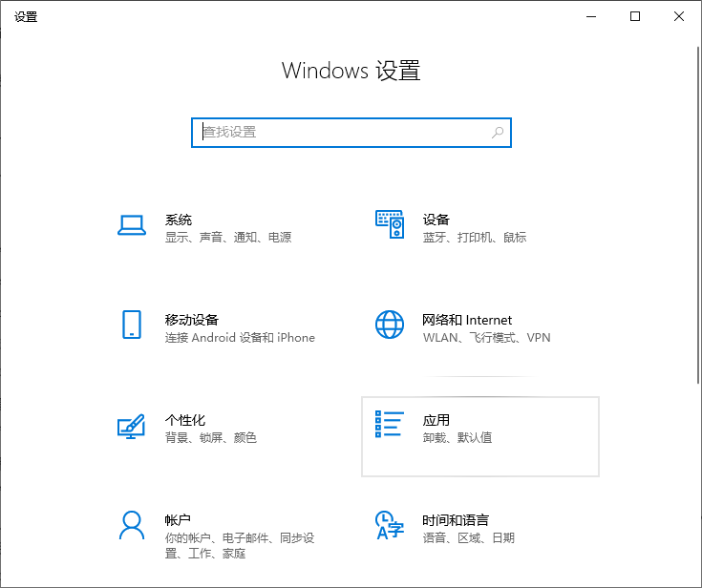The width and height of the screenshot is (702, 588).
Task: Focus the 查找设置 search field
Action: click(x=351, y=133)
